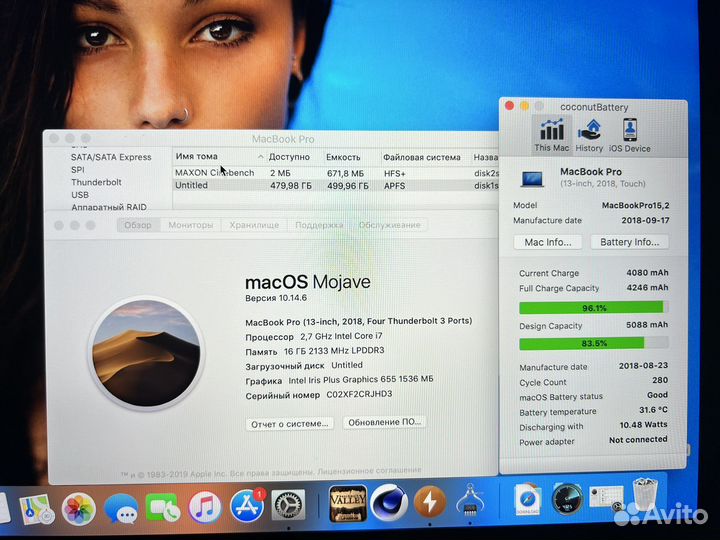Click the HFS+ file system cell

click(395, 174)
